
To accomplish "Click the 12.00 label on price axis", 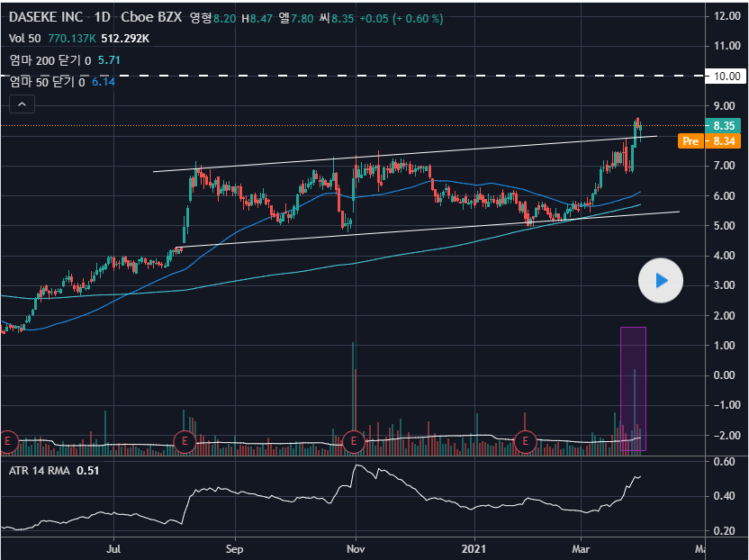I will point(726,16).
